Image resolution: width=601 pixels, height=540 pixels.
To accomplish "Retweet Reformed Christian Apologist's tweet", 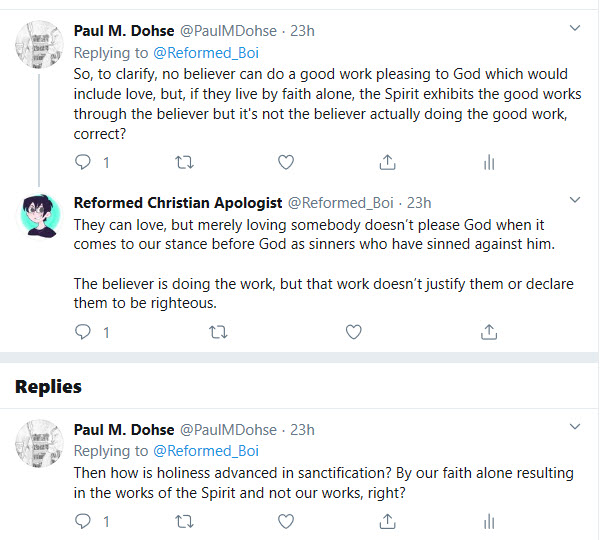I will pyautogui.click(x=218, y=331).
